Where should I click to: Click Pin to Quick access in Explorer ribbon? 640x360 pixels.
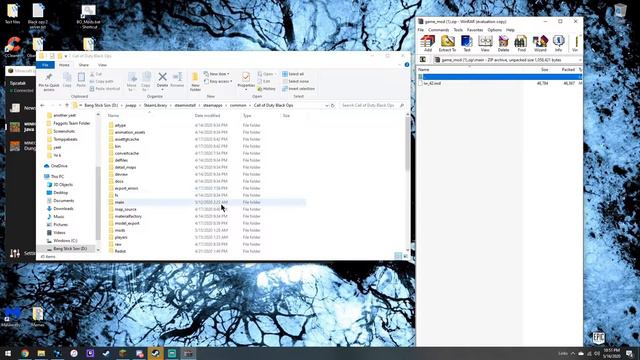[49, 81]
